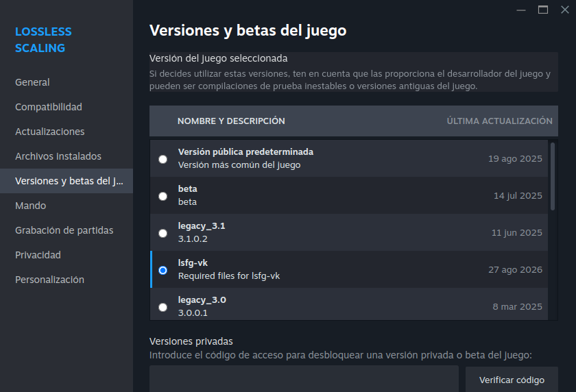The image size is (576, 392).
Task: Select the beta version radio button
Action: pyautogui.click(x=163, y=197)
